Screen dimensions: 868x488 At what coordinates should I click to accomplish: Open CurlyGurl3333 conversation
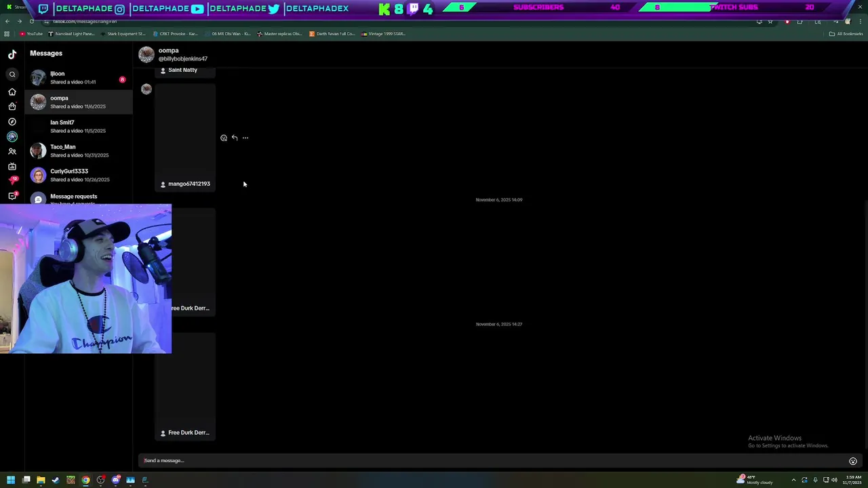tap(79, 176)
